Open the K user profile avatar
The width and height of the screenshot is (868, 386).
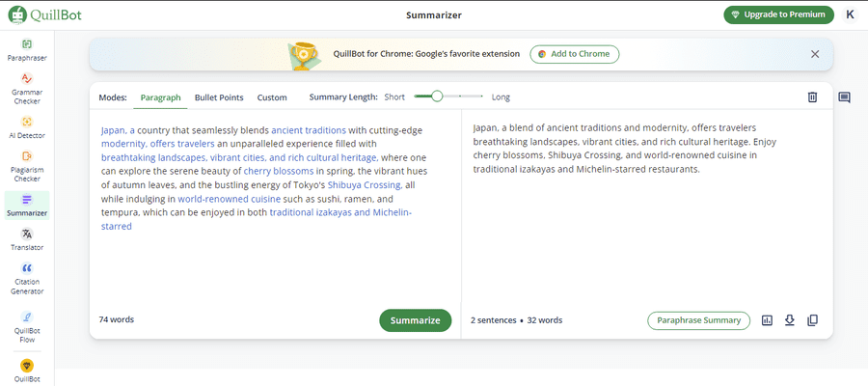[850, 14]
